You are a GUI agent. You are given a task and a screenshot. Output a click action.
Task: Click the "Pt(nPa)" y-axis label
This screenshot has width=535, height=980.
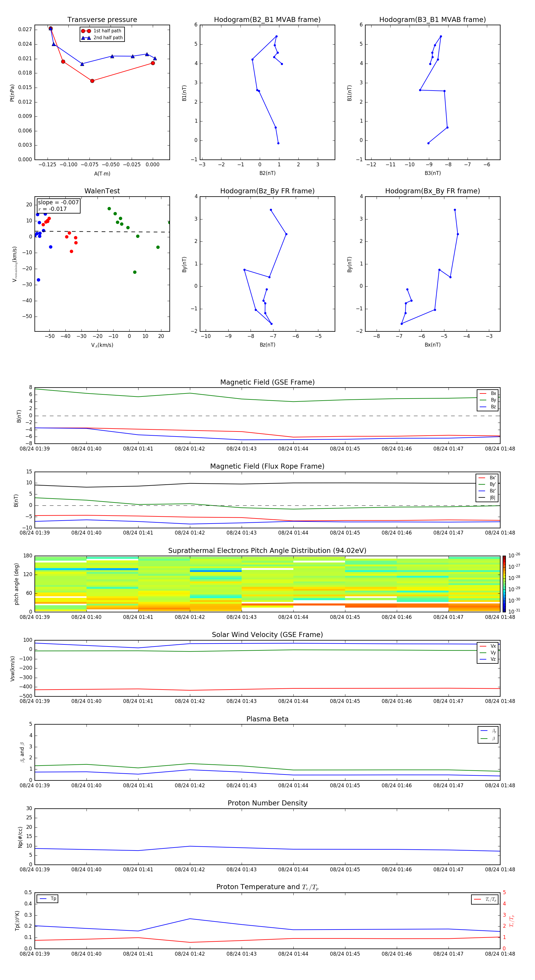pyautogui.click(x=12, y=93)
